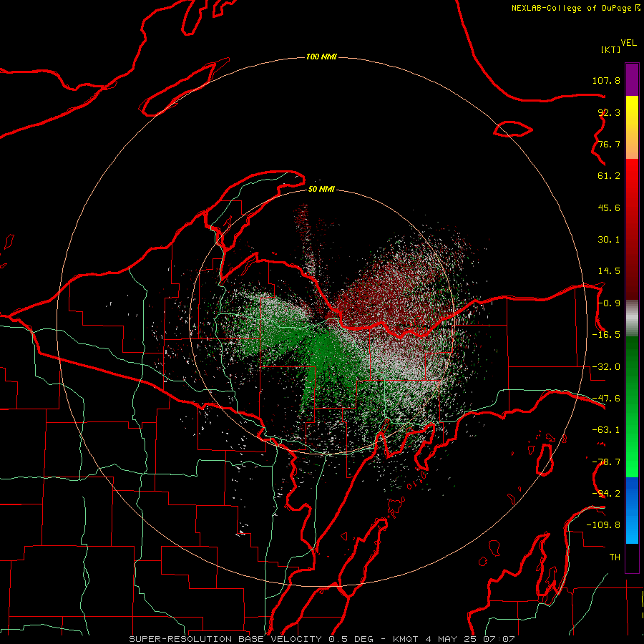Click the [KT] units label
644x644 pixels.
610,49
